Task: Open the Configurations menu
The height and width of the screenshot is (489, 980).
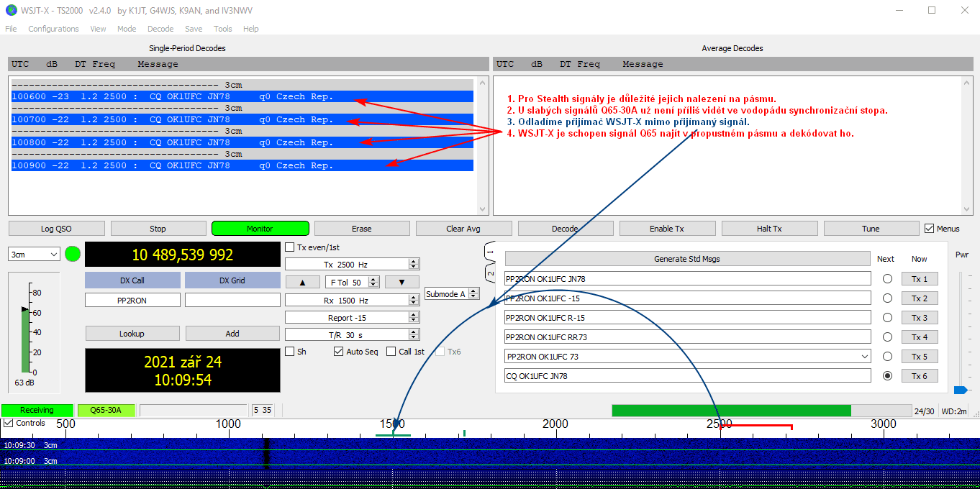Action: (x=53, y=29)
